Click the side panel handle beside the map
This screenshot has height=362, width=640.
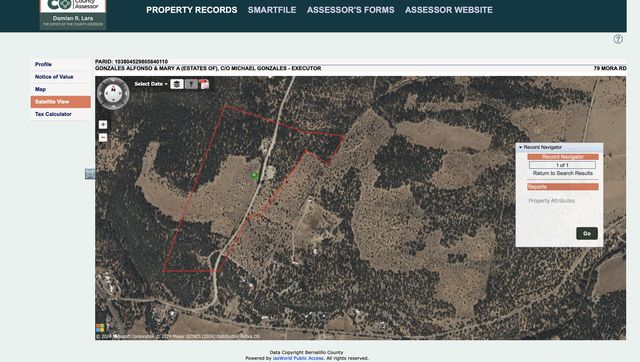tap(90, 174)
